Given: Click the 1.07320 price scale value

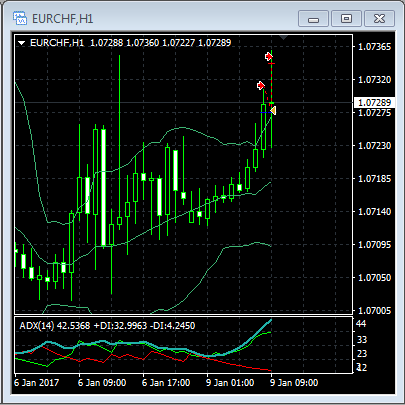Looking at the screenshot, I should coord(374,80).
